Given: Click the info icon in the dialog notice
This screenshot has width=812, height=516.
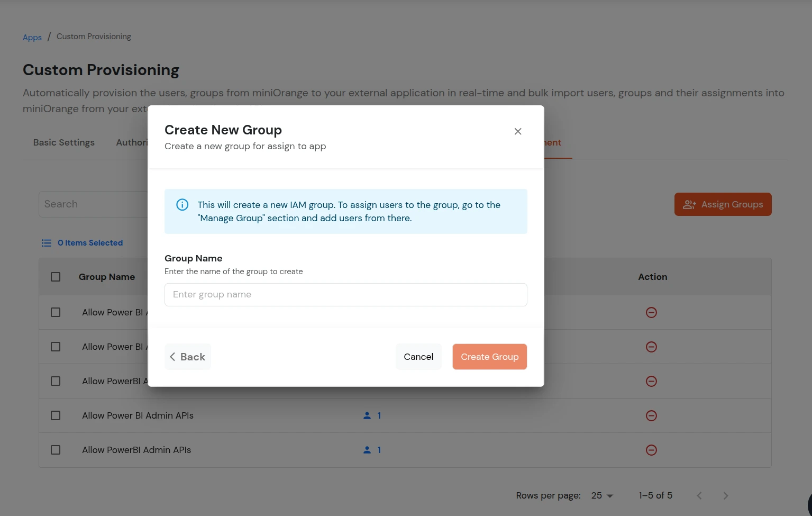Looking at the screenshot, I should (182, 204).
